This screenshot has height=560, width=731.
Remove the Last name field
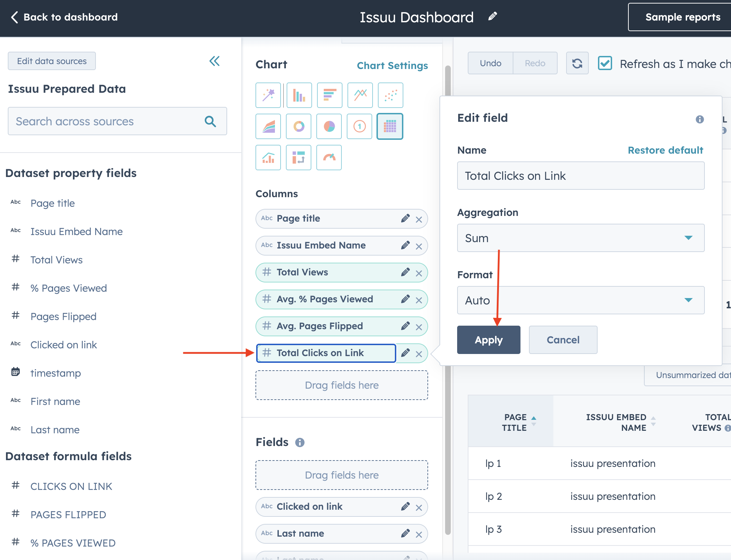(419, 535)
